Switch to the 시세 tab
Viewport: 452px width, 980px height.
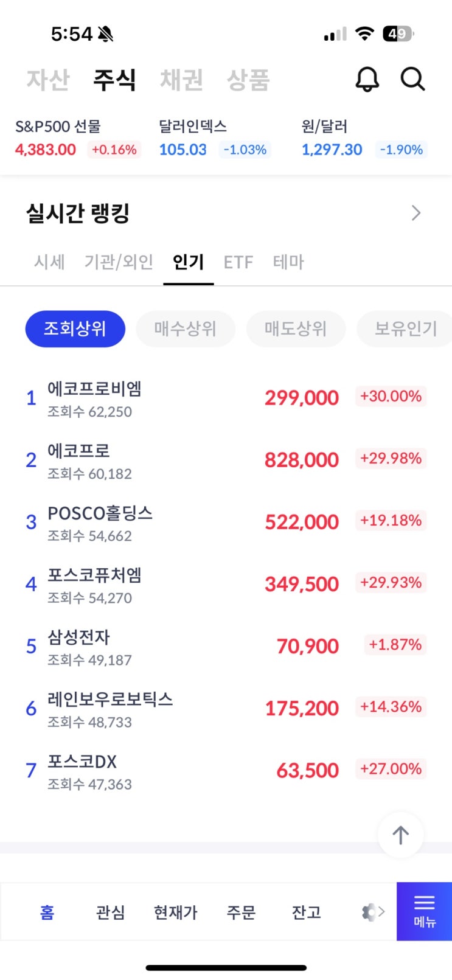[x=49, y=262]
